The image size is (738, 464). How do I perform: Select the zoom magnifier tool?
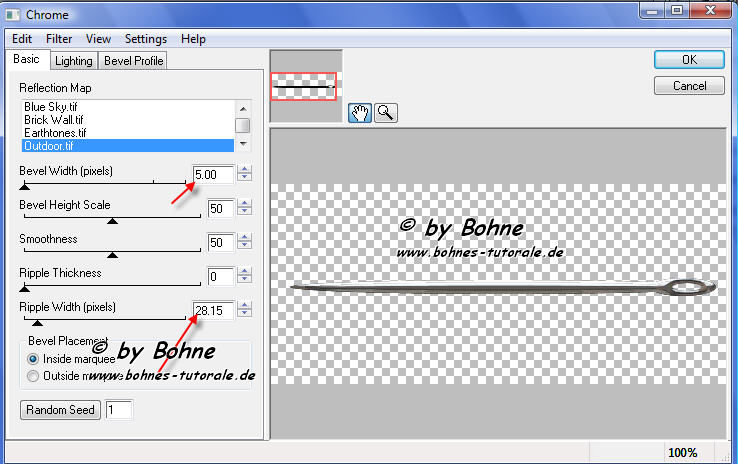click(384, 113)
